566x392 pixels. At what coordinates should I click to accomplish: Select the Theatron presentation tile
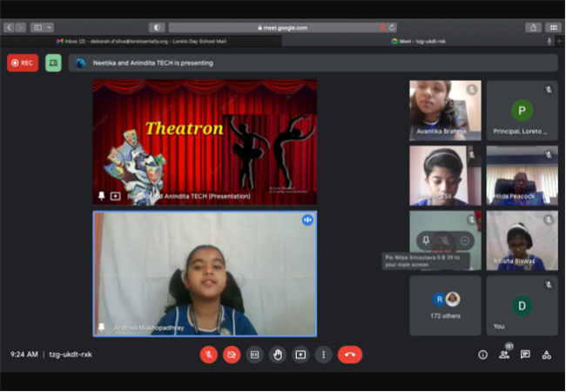click(205, 142)
